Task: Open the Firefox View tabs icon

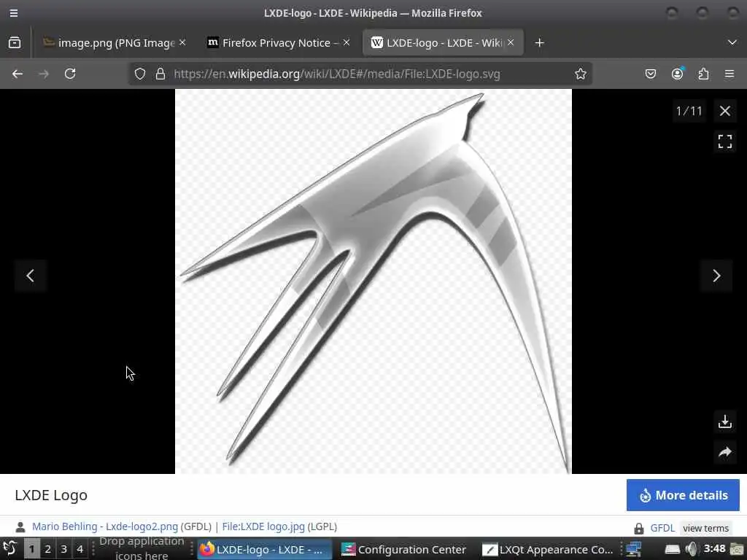Action: 15,43
